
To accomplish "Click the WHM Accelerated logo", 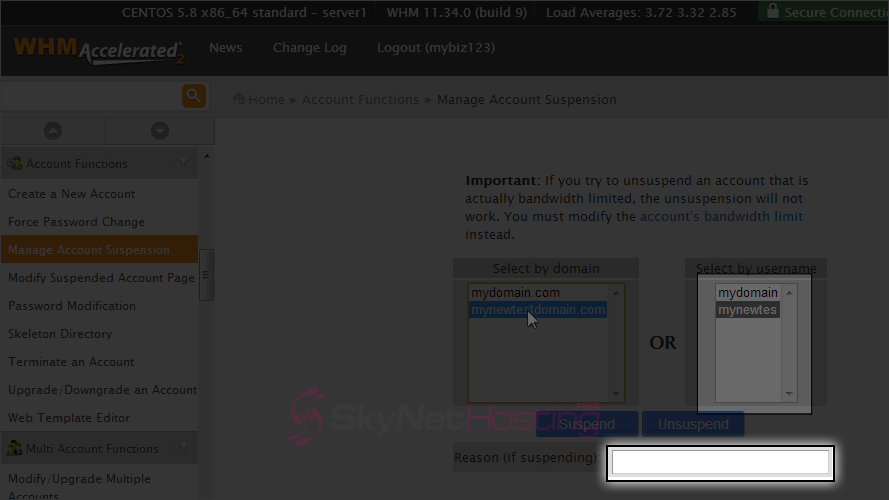I will 99,50.
